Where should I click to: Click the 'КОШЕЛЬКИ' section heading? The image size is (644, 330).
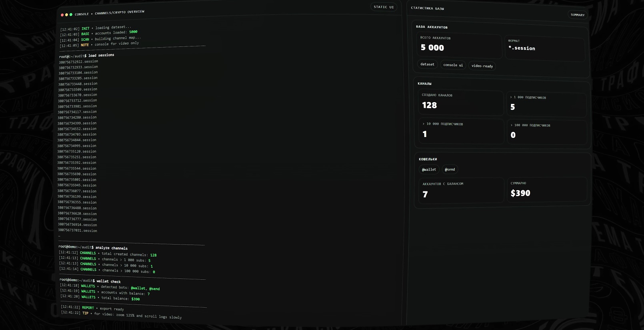(x=428, y=159)
